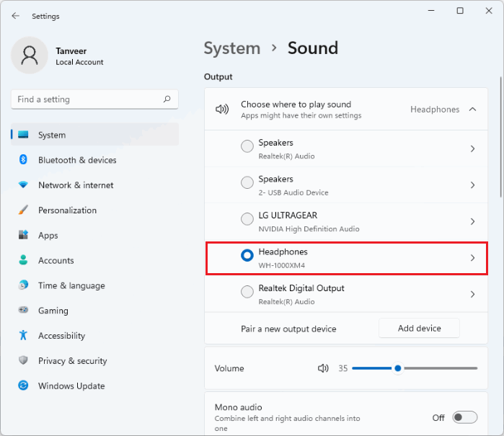Select the Headphones WH-1000XM4 radio button

click(247, 255)
